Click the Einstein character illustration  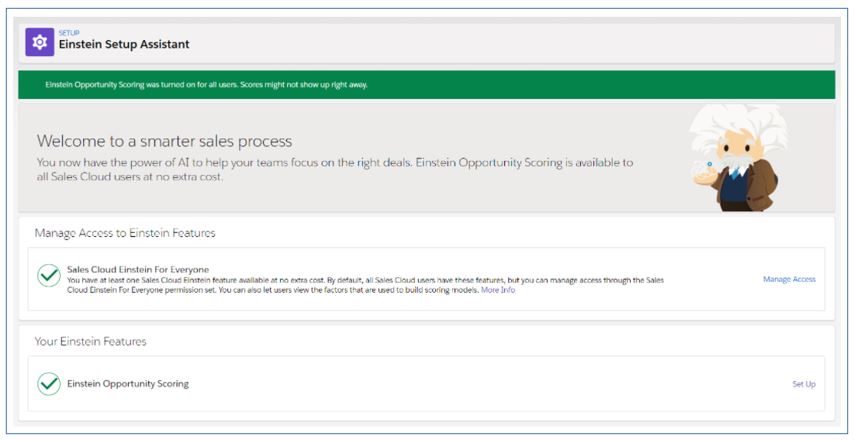click(739, 157)
